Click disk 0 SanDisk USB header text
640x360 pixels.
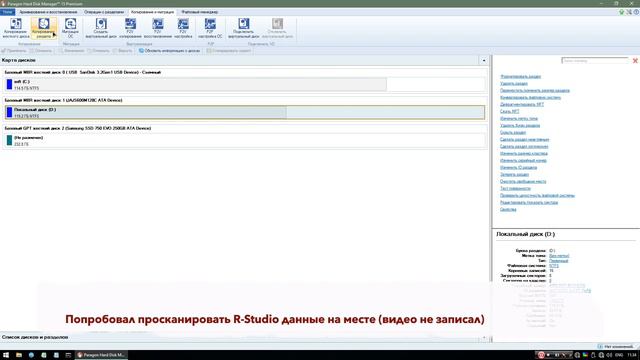coord(82,72)
